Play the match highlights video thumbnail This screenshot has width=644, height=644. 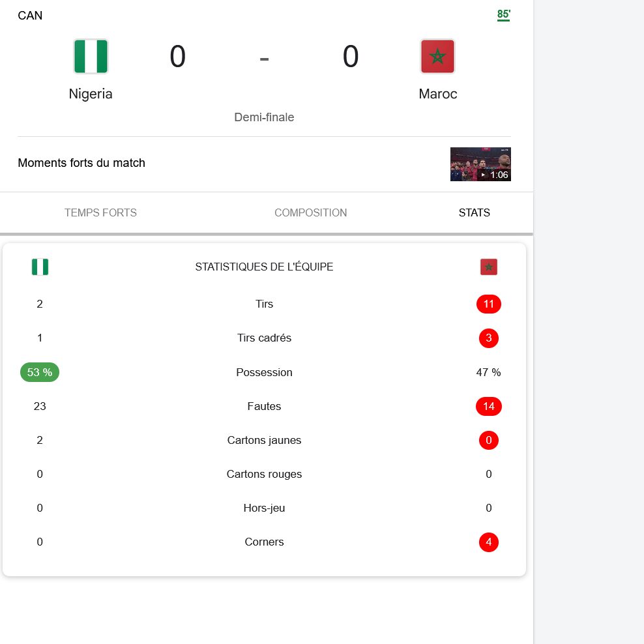480,164
